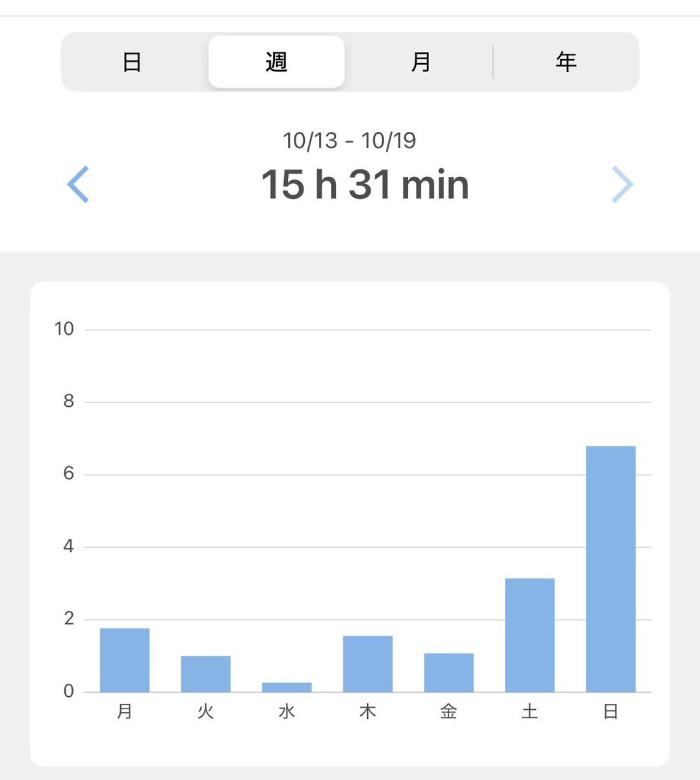Select the 週 (week) tab
The height and width of the screenshot is (780, 700).
(276, 62)
